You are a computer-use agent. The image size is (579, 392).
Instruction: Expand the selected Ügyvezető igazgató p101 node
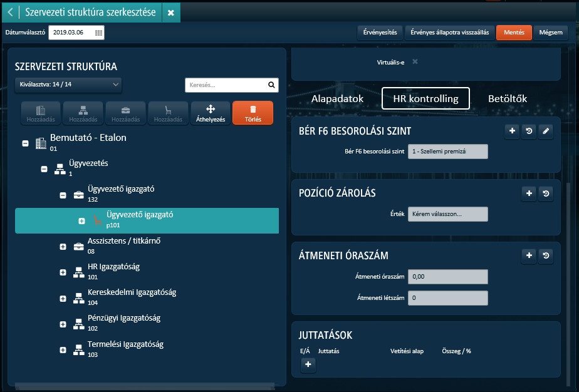coord(81,220)
